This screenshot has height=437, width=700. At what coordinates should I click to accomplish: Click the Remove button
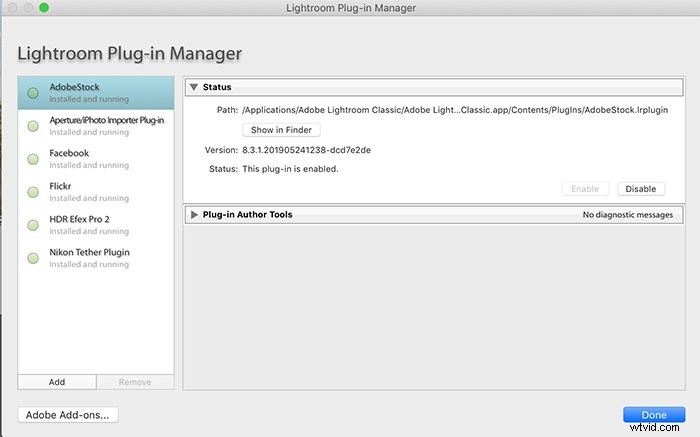pos(135,382)
